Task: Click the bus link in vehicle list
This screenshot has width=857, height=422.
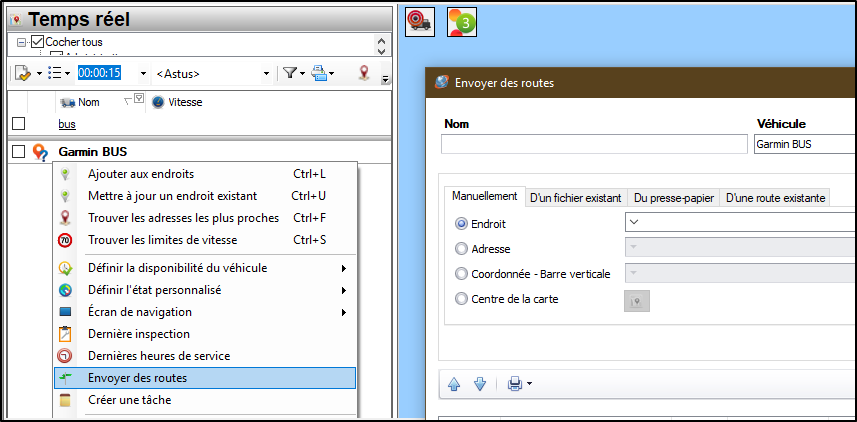Action: point(67,124)
